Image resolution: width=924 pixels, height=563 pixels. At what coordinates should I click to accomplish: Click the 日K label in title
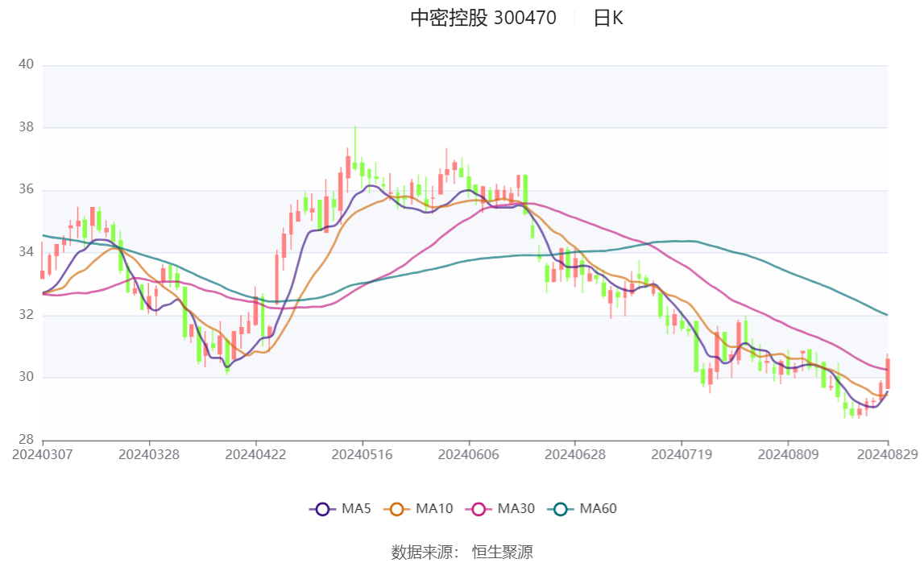pos(608,18)
